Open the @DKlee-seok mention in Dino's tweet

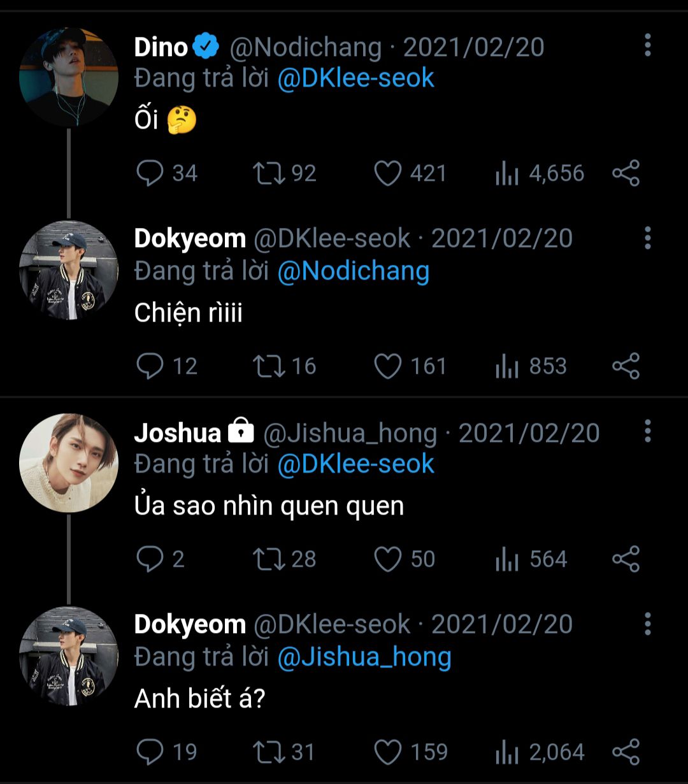pos(356,78)
